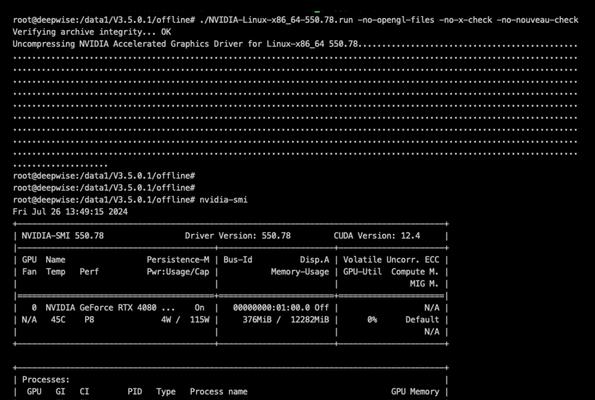Click the nvidia-smi command text
The image size is (595, 400).
coord(224,200)
